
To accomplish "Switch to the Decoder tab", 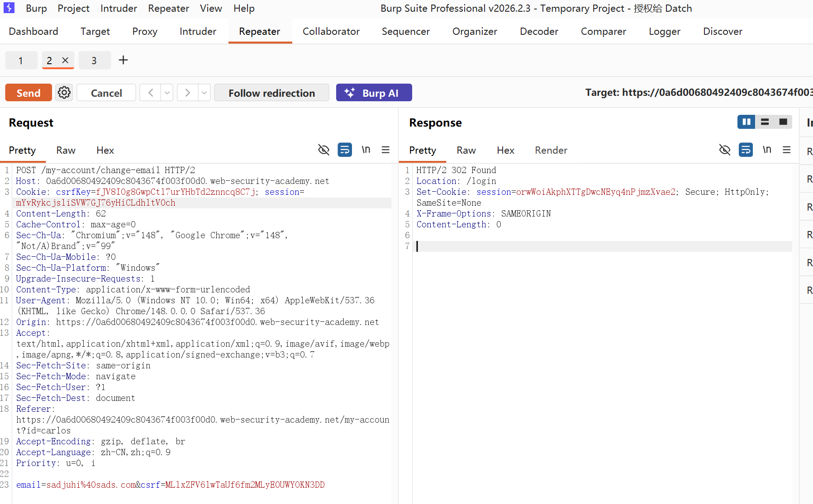I will coord(539,31).
